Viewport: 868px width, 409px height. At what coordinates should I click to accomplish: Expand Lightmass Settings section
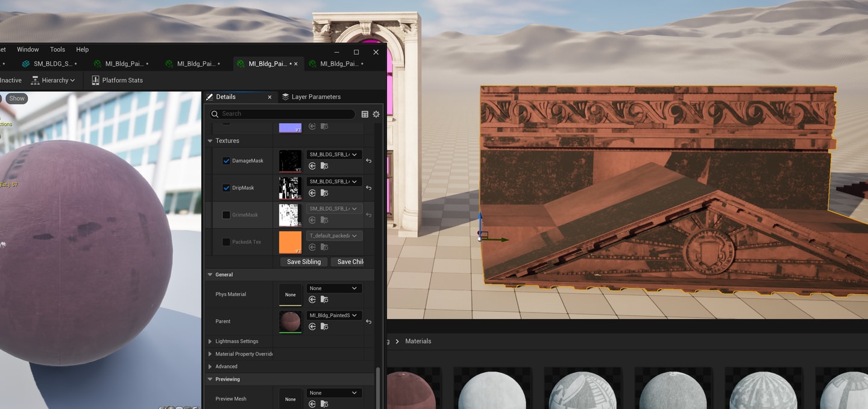pos(210,341)
